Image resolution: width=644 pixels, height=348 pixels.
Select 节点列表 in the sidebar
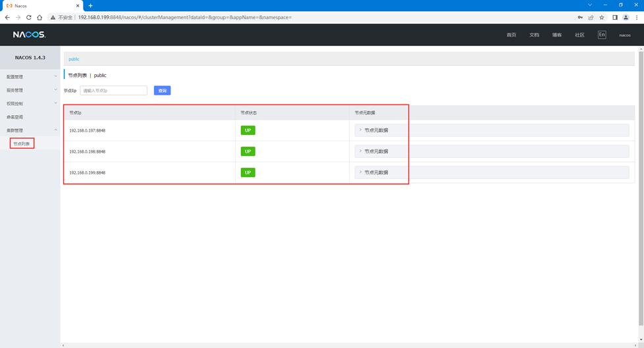22,143
